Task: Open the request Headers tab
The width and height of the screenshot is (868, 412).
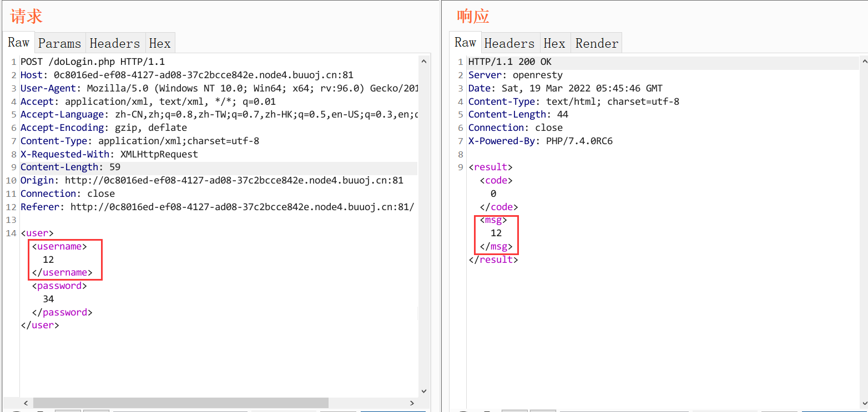Action: pyautogui.click(x=115, y=43)
